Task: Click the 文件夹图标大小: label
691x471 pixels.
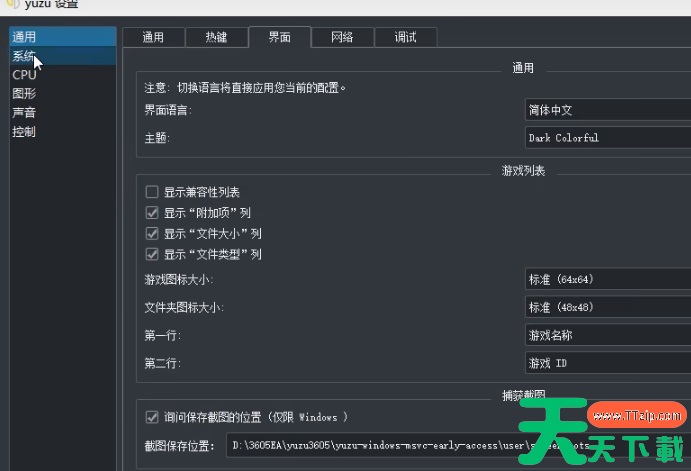Action: click(x=184, y=308)
